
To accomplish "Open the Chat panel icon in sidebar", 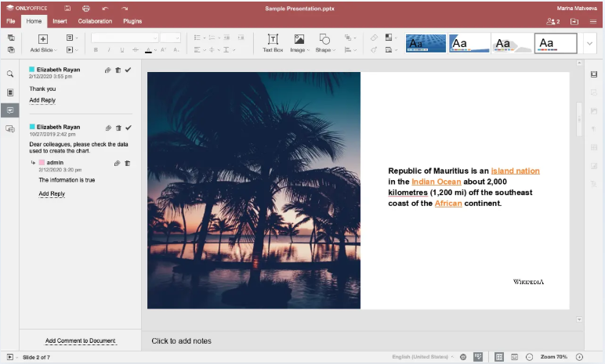I will [10, 129].
